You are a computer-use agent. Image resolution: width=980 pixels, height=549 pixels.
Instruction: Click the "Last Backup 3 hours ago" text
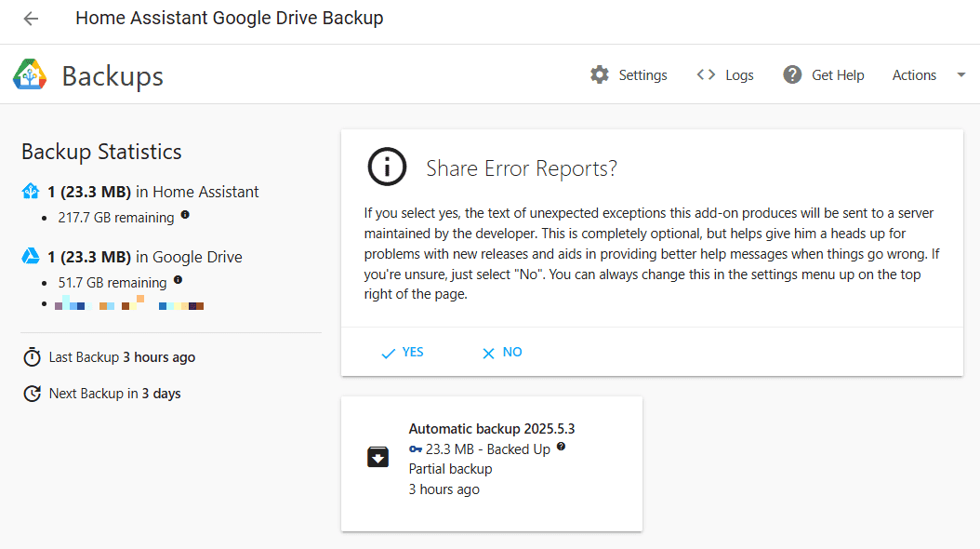coord(122,357)
